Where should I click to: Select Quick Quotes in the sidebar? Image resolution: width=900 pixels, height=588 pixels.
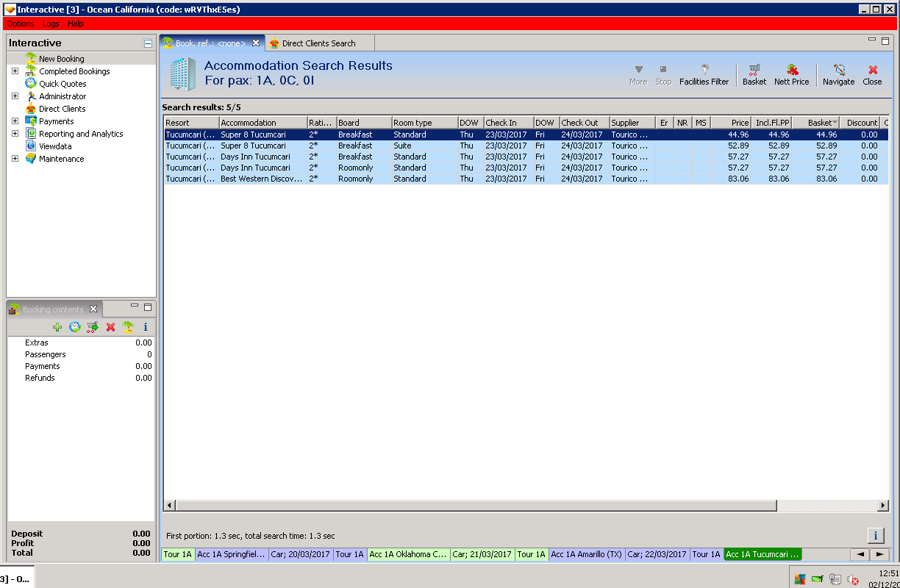coord(63,84)
